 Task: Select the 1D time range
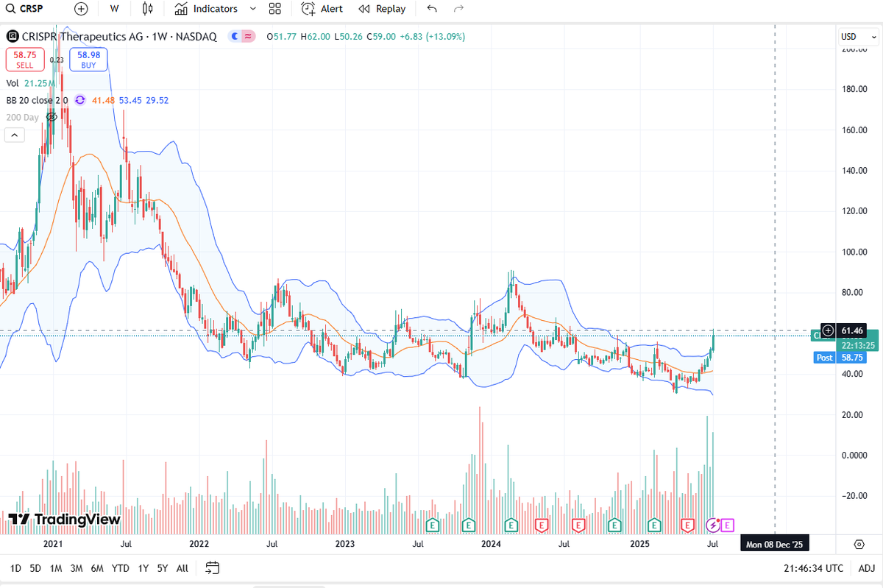coord(15,568)
